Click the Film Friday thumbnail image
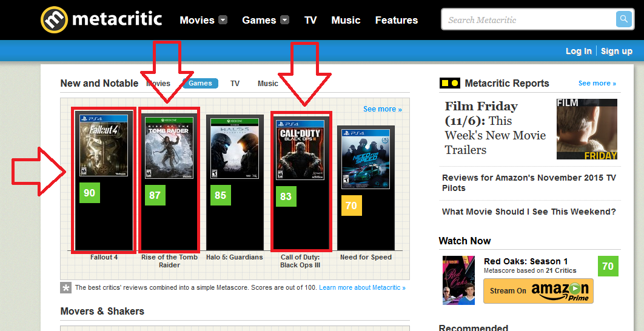644x331 pixels. [x=587, y=129]
